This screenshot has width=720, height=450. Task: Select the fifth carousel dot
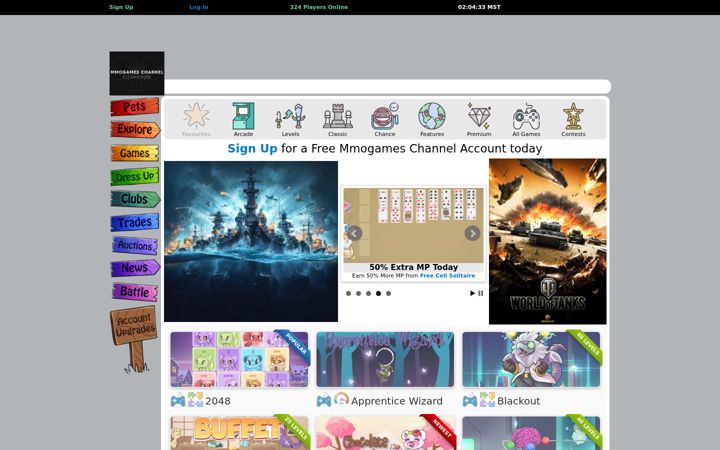pos(388,293)
